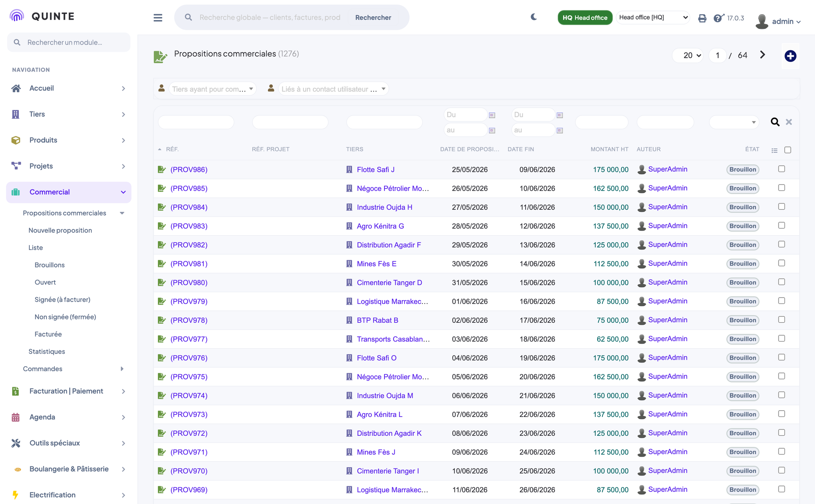
Task: Open start date calendar picker for proposal date
Action: [x=492, y=115]
